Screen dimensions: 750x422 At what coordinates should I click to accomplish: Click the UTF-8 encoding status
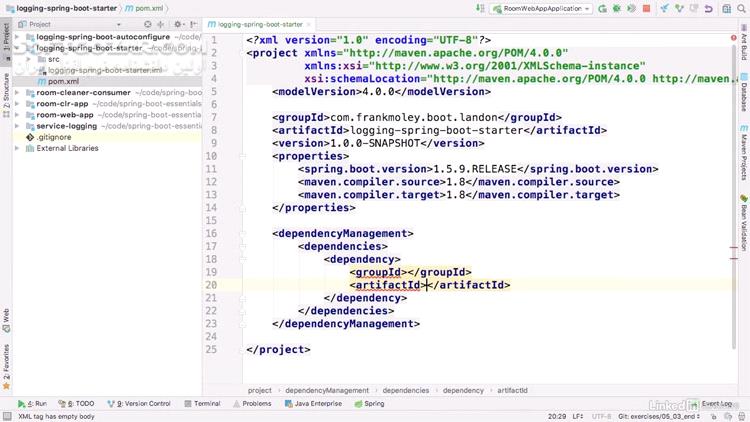pos(601,417)
